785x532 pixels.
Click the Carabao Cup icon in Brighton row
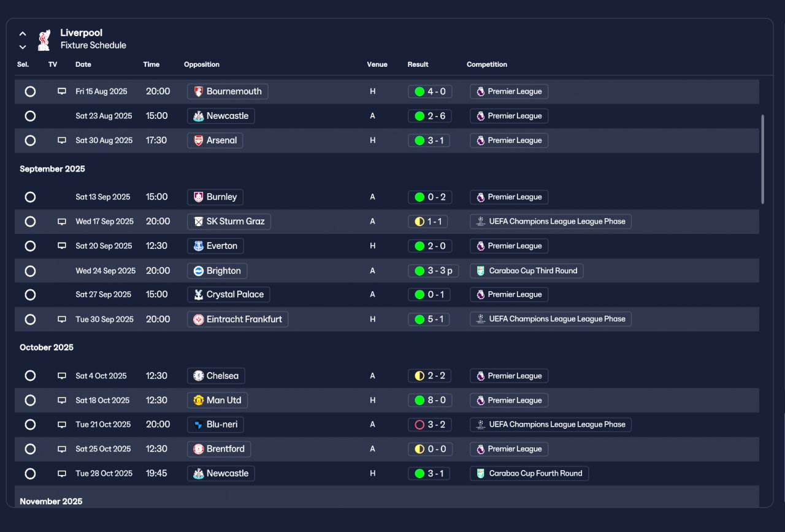pyautogui.click(x=481, y=271)
